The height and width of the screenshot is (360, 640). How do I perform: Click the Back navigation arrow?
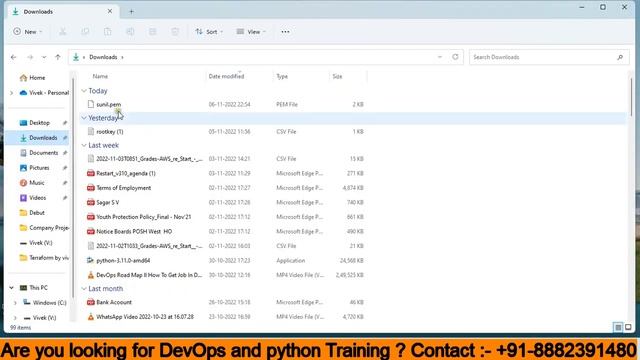point(13,57)
